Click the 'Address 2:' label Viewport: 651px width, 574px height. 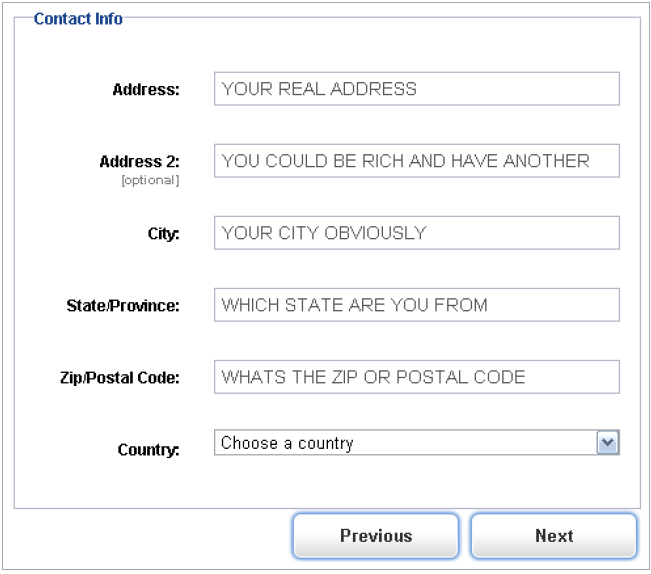pos(139,162)
